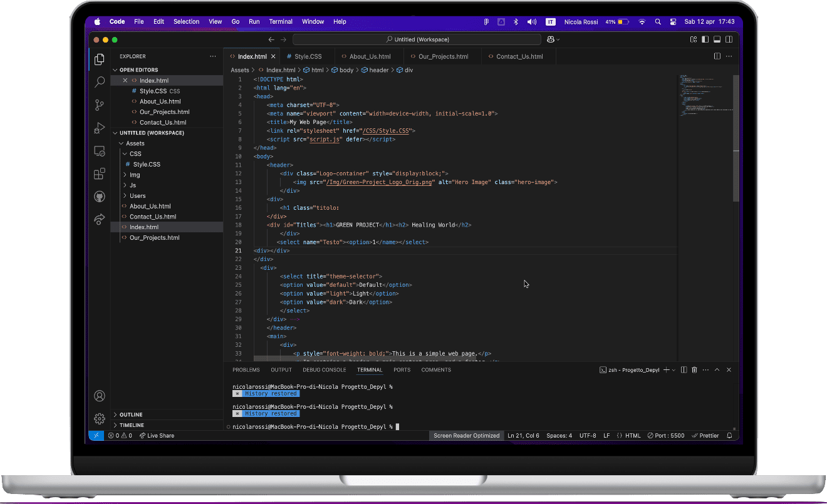
Task: Close the terminal panel
Action: pos(729,370)
